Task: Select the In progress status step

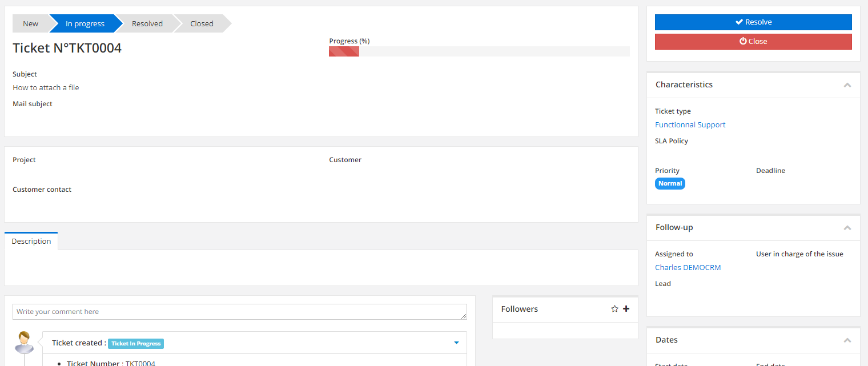Action: point(85,23)
